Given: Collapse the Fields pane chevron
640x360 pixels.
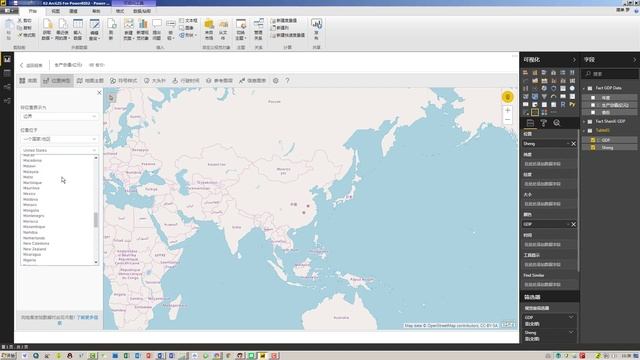Looking at the screenshot, I should pos(635,60).
